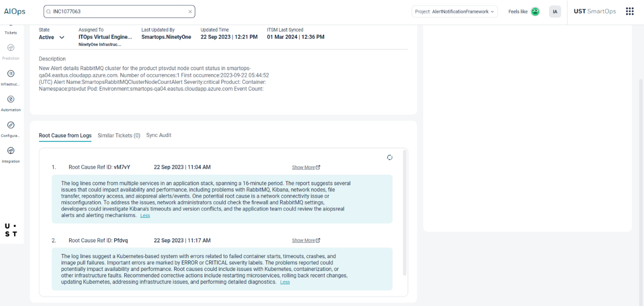Open the Infrastructure sidebar icon
The height and width of the screenshot is (306, 644).
(x=11, y=74)
